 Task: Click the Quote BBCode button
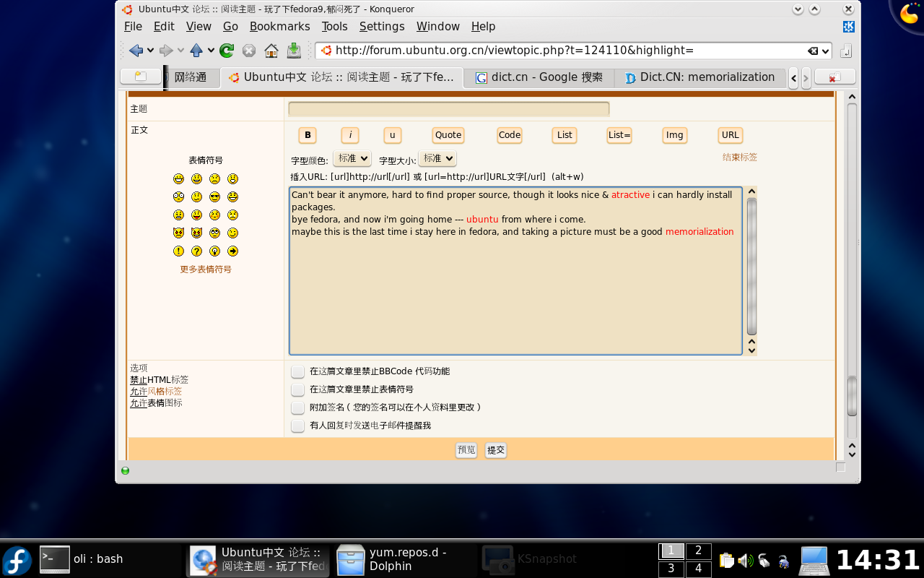[448, 135]
